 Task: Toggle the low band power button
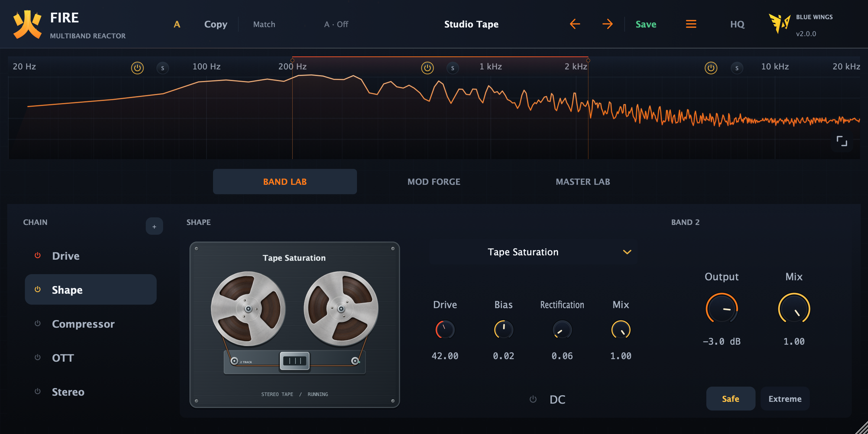[137, 68]
